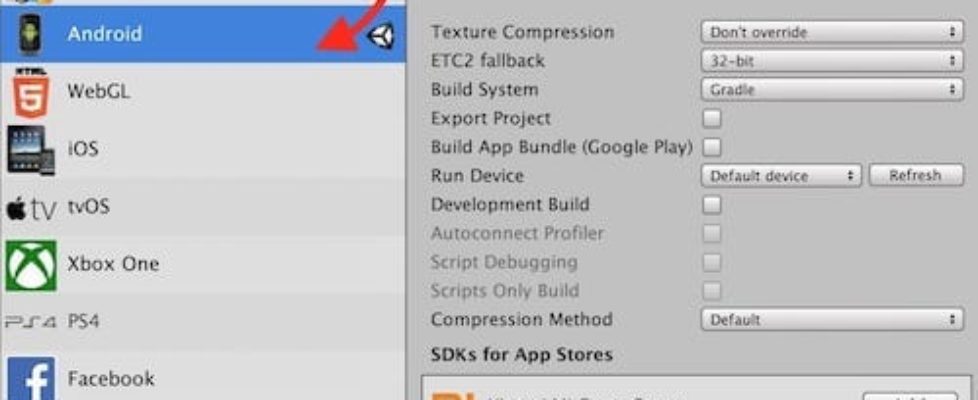
Task: Select the WebGL platform row
Action: 200,92
